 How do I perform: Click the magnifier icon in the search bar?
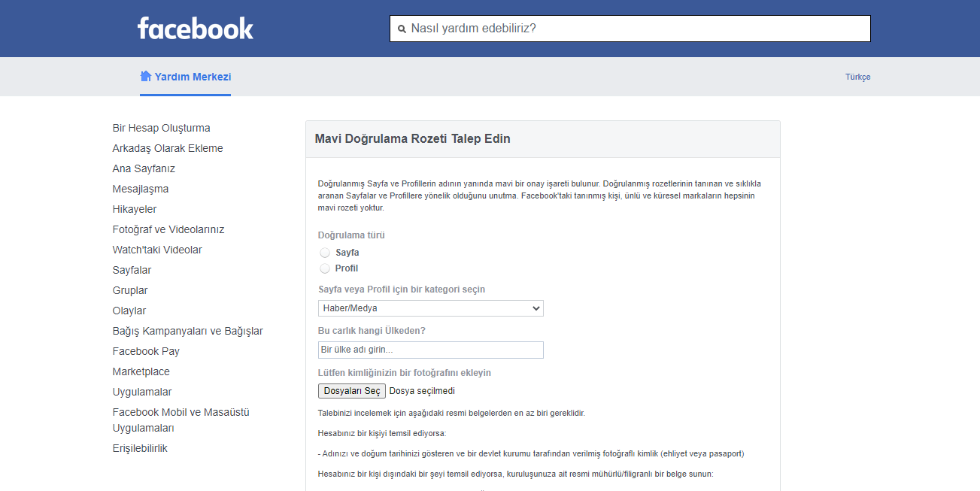[x=403, y=28]
